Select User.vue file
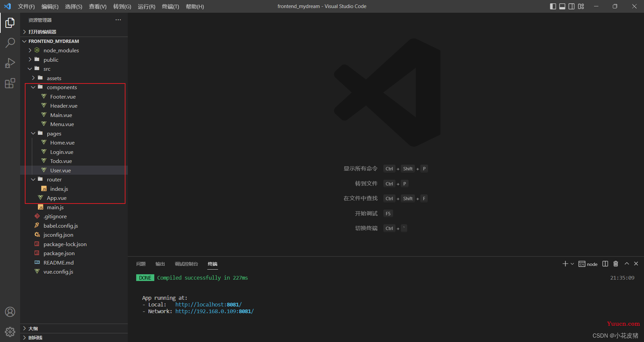Viewport: 644px width, 342px height. coord(74,170)
